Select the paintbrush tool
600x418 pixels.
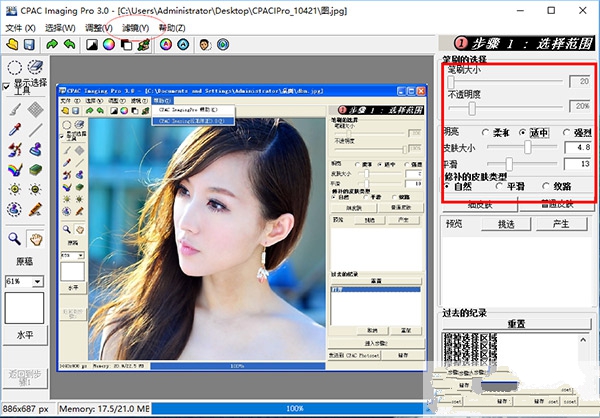pyautogui.click(x=15, y=110)
